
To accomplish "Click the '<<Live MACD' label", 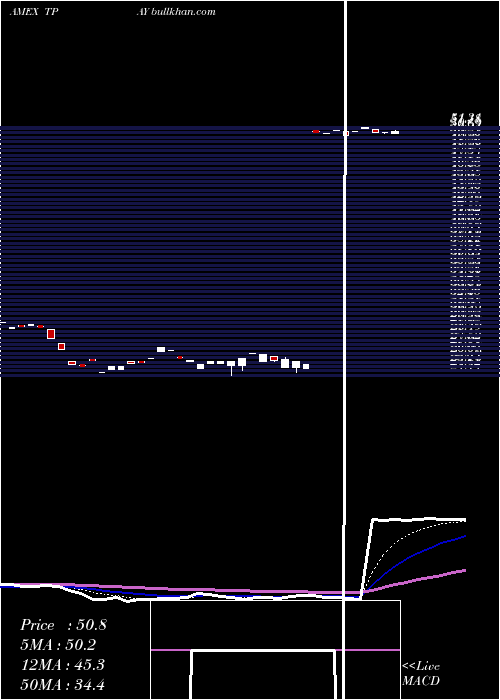I will 421,673.
